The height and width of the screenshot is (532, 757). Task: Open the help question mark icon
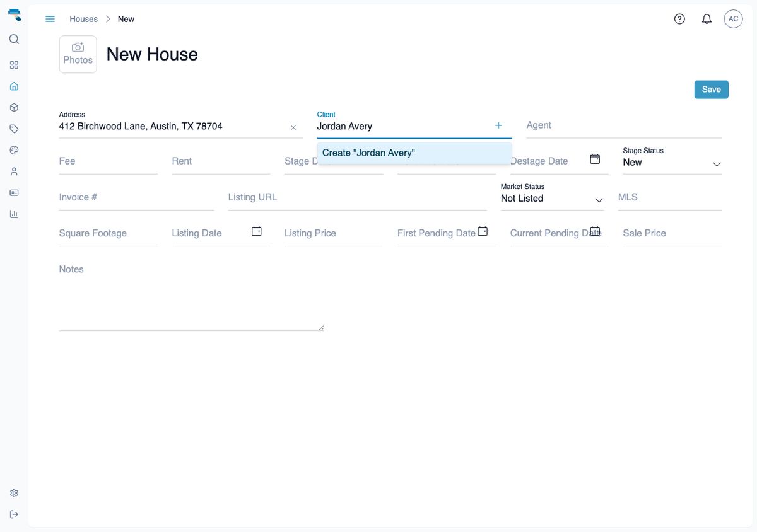pyautogui.click(x=679, y=19)
